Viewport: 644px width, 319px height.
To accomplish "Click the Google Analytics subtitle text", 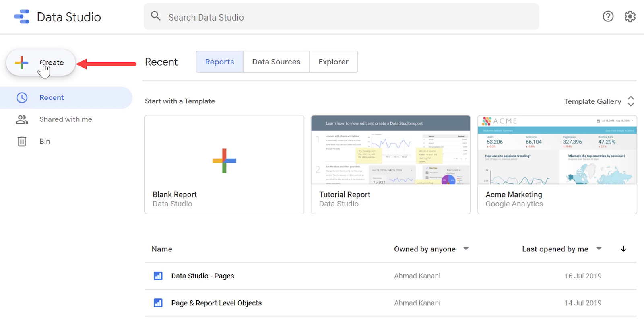I will 514,204.
